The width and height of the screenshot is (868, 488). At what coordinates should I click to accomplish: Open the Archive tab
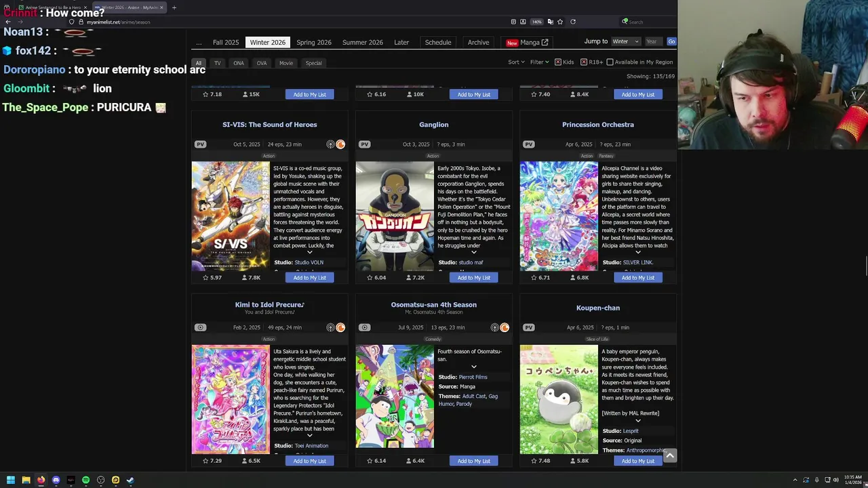[478, 42]
